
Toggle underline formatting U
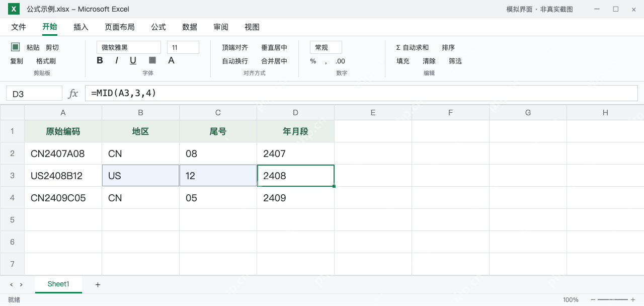coord(133,60)
